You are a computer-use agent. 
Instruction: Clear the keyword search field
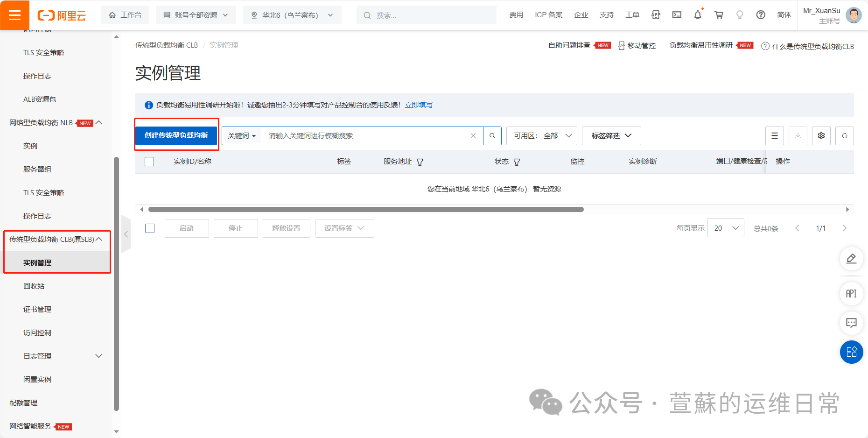point(473,136)
